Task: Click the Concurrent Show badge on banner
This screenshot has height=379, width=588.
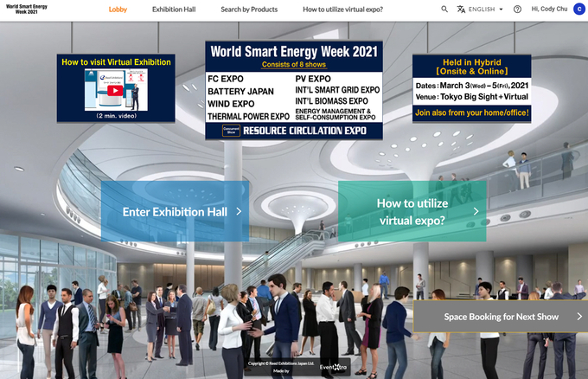Action: (231, 130)
